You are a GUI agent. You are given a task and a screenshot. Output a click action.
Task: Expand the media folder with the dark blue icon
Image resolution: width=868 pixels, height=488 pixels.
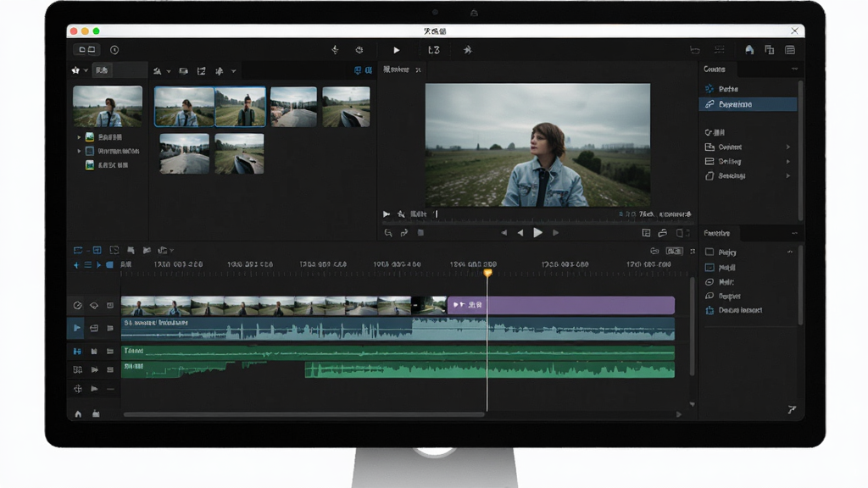(x=79, y=151)
